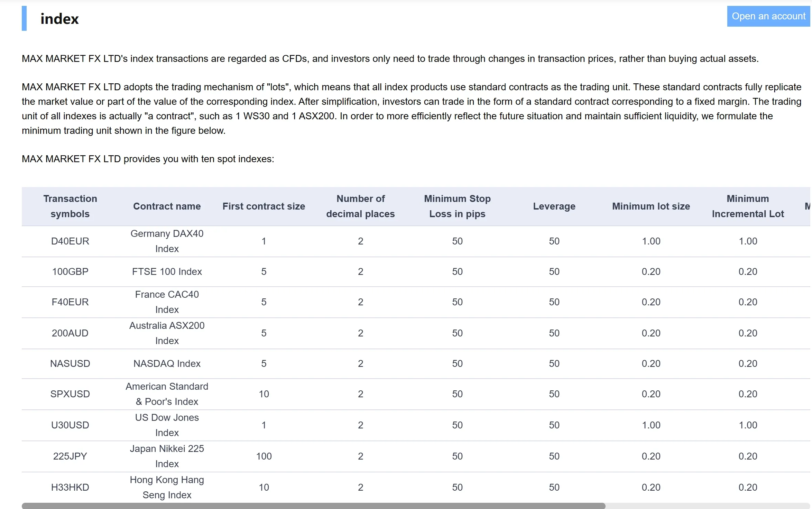Click the Germany DAX40 Index contract name
The image size is (812, 509).
coord(167,241)
